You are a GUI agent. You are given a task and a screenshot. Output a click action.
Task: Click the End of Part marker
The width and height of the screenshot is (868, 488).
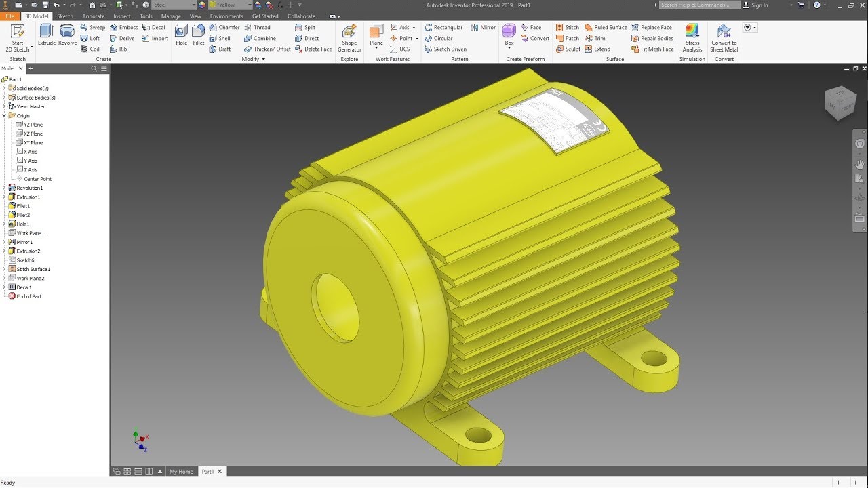(x=24, y=296)
